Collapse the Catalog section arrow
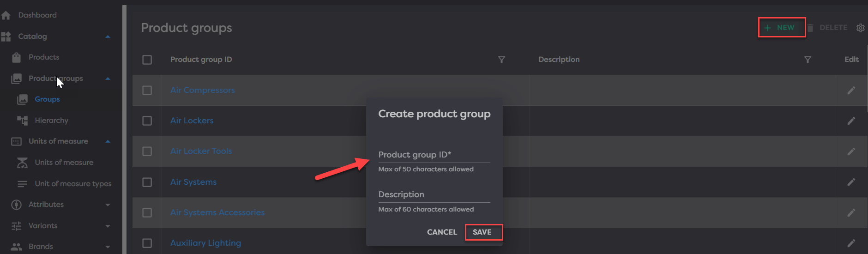 click(108, 36)
